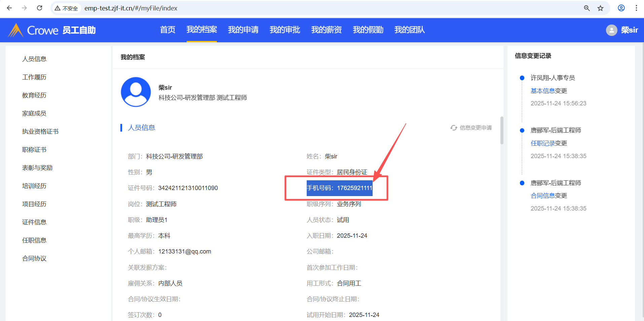Go to 我的假勤 tab
The image size is (644, 321).
[368, 30]
